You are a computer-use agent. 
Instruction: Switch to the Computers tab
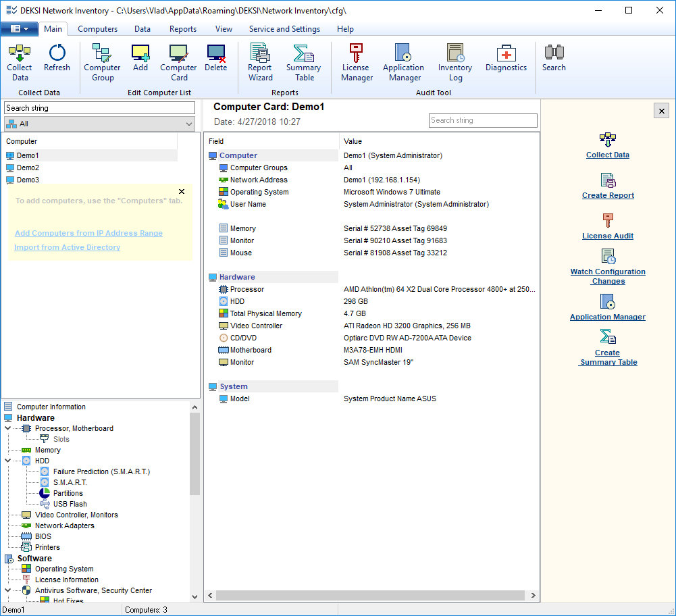coord(97,29)
